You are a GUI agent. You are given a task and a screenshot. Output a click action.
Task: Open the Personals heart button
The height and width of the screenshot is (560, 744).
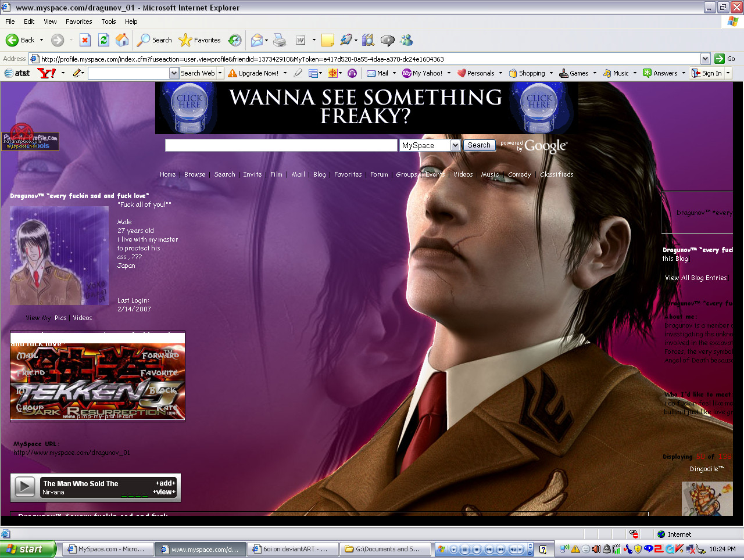click(475, 73)
